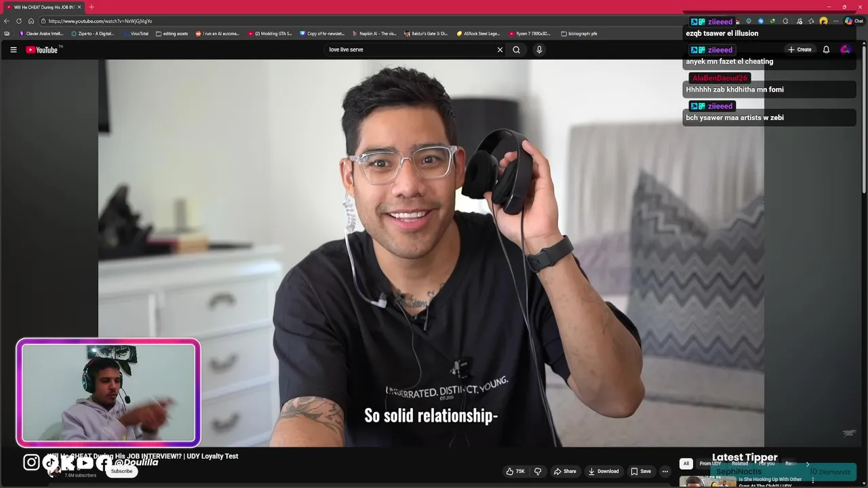Image resolution: width=868 pixels, height=488 pixels.
Task: Show more filter chips with right arrow
Action: pyautogui.click(x=807, y=464)
